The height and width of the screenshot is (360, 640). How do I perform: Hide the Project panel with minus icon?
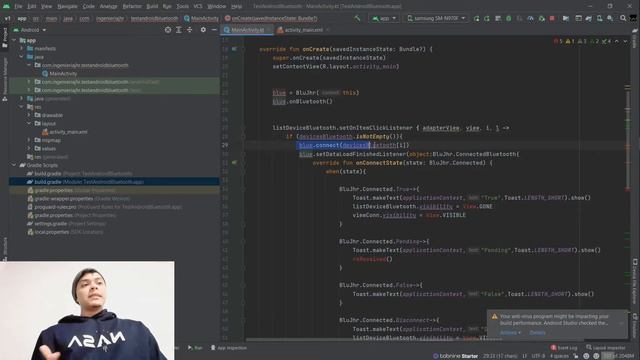(214, 30)
